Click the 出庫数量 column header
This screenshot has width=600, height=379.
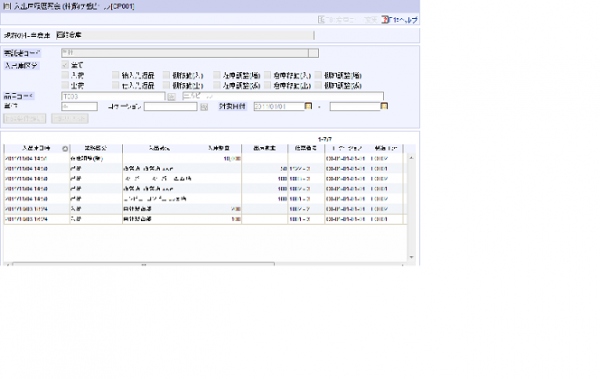[x=264, y=148]
